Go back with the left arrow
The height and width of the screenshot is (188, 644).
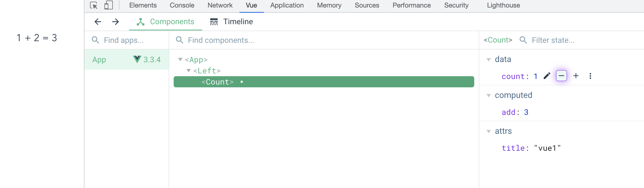[98, 22]
